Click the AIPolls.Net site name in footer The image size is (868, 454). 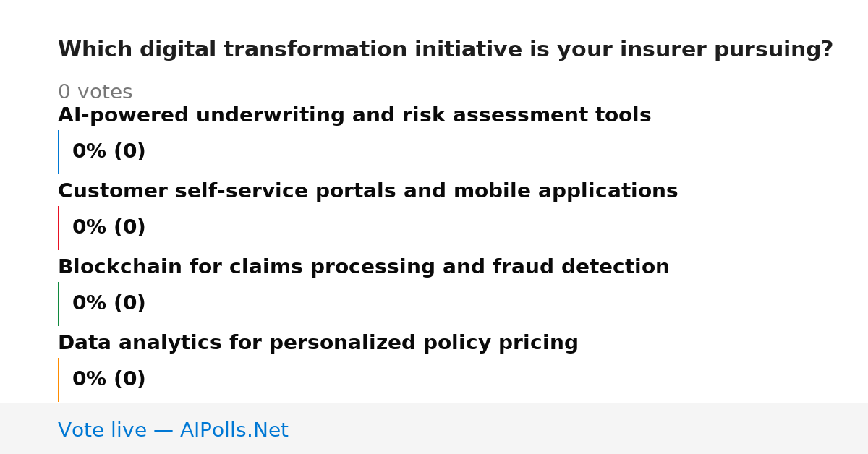234,431
